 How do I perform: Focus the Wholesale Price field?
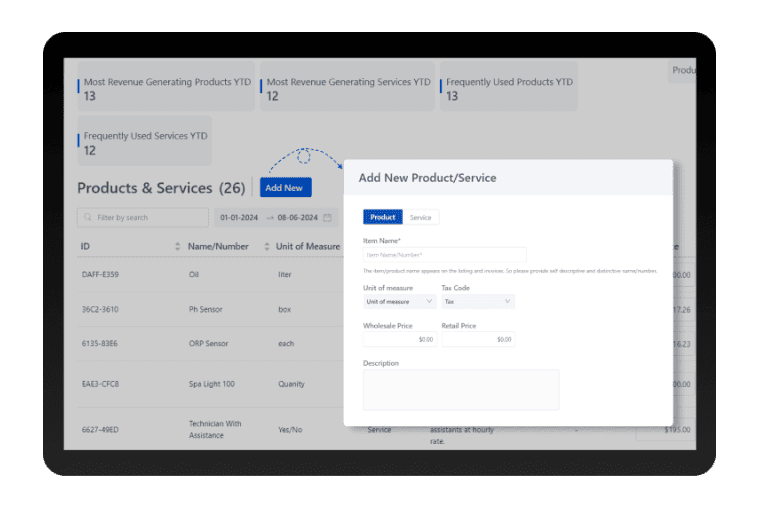(400, 339)
